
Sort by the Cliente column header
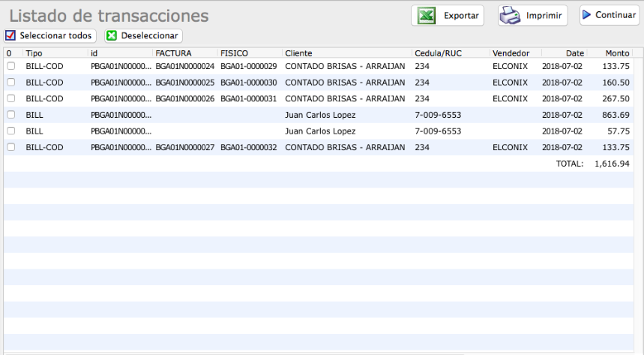point(298,53)
